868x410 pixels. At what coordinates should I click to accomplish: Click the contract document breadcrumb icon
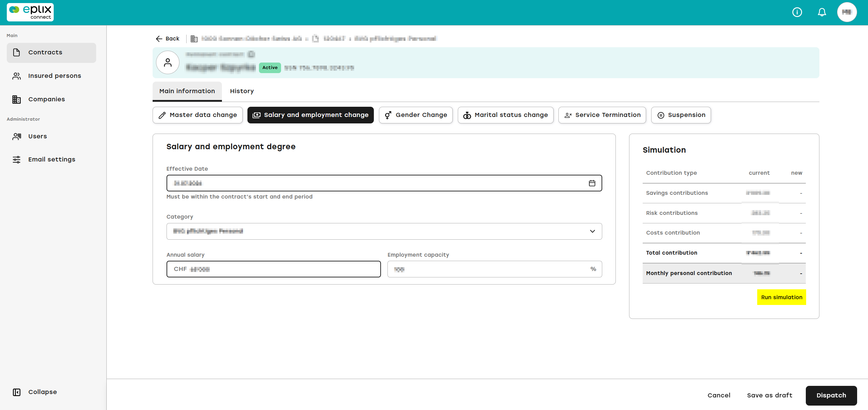(x=315, y=38)
